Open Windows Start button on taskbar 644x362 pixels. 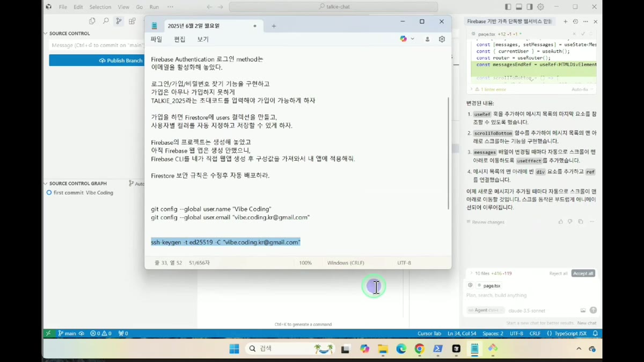[234, 349]
